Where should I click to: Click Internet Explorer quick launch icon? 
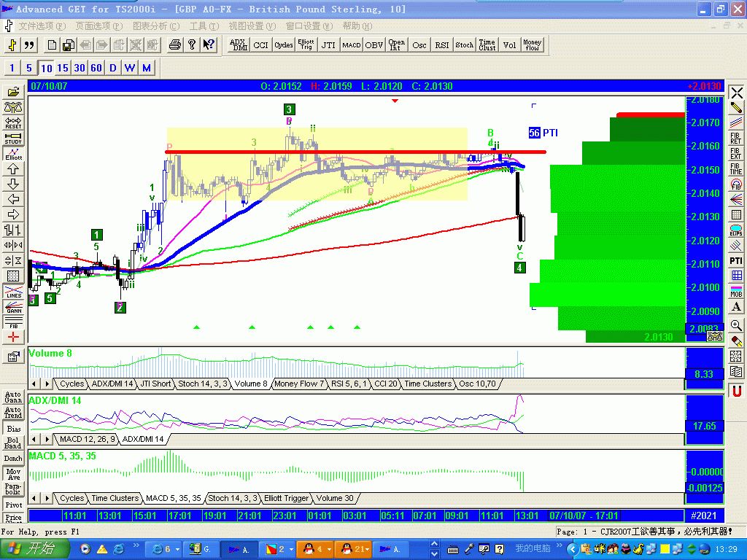tap(118, 549)
